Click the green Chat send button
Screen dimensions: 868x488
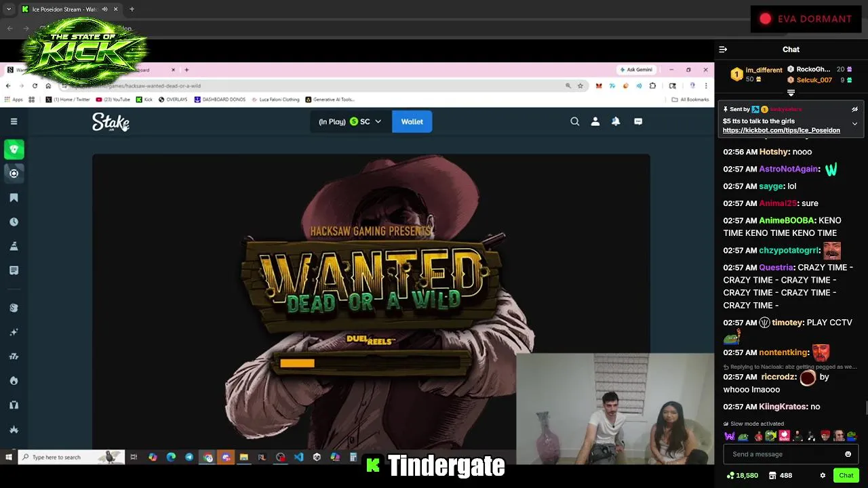[846, 476]
